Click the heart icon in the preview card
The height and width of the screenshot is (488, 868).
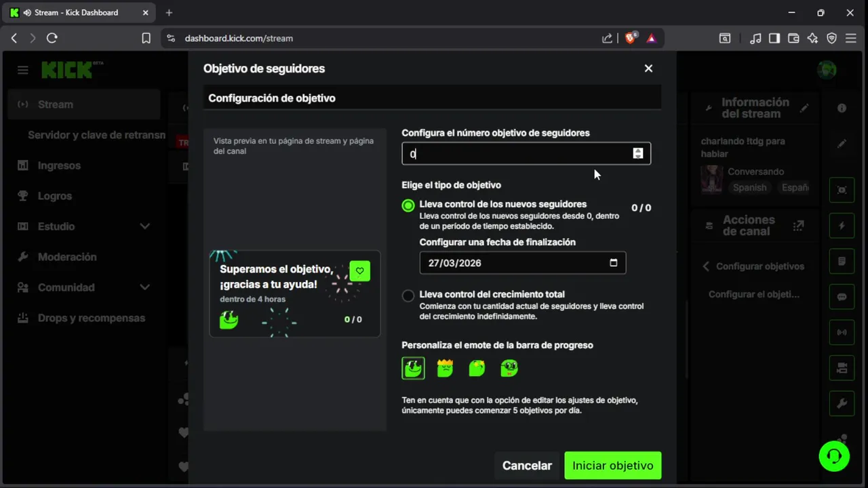coord(359,271)
